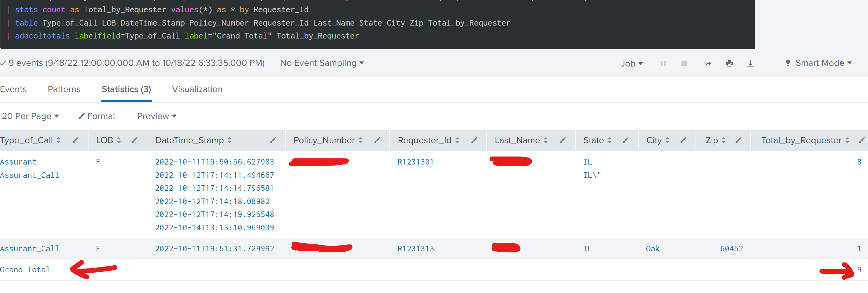868x293 pixels.
Task: Toggle sort arrows on Requester_Id column
Action: [457, 140]
